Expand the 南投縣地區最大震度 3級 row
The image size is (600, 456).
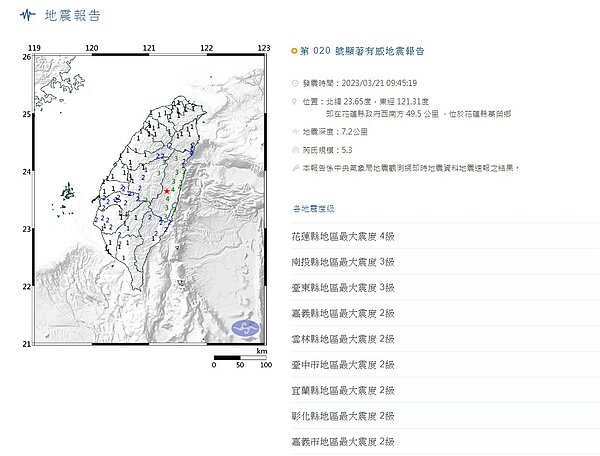(x=445, y=262)
